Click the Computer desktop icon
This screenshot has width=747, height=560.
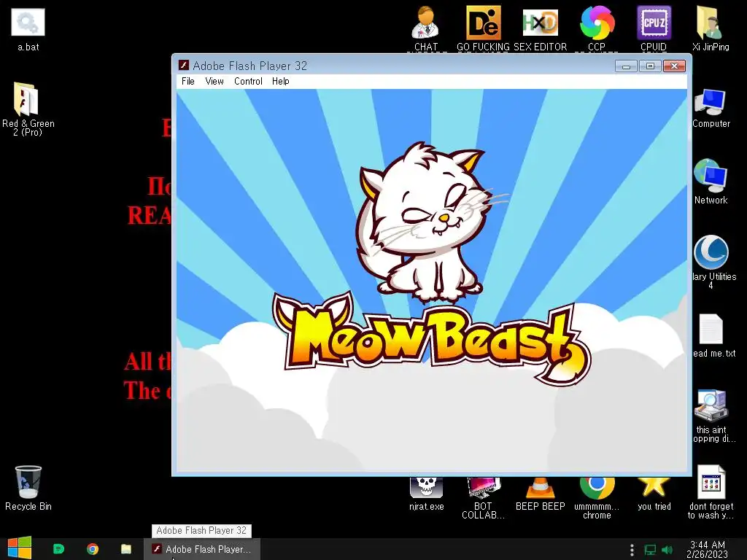point(711,108)
